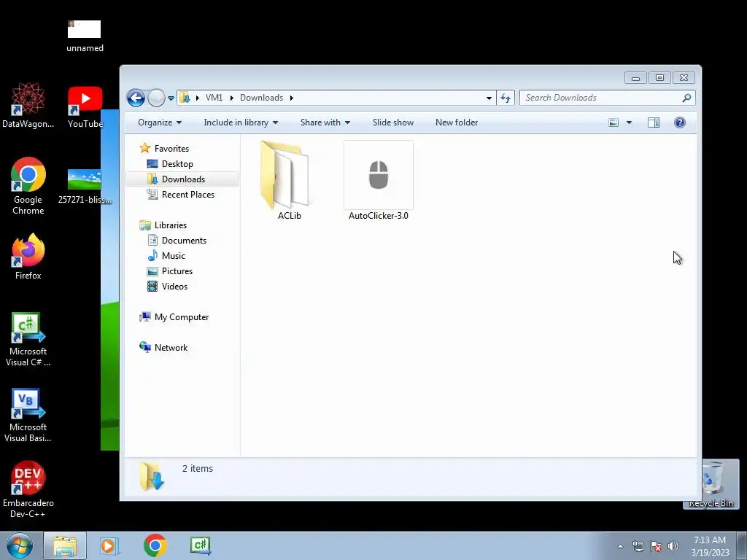This screenshot has height=560, width=747.
Task: Click the network tray icon
Action: click(638, 546)
